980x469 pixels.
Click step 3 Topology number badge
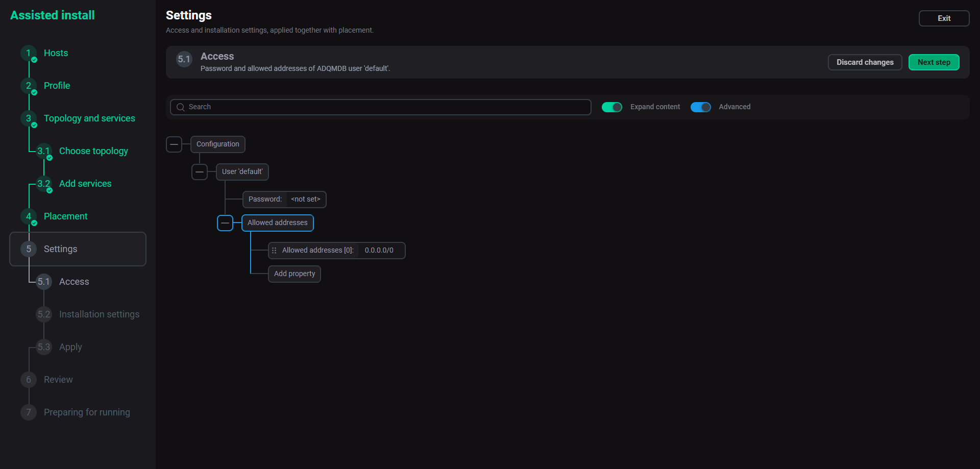29,118
